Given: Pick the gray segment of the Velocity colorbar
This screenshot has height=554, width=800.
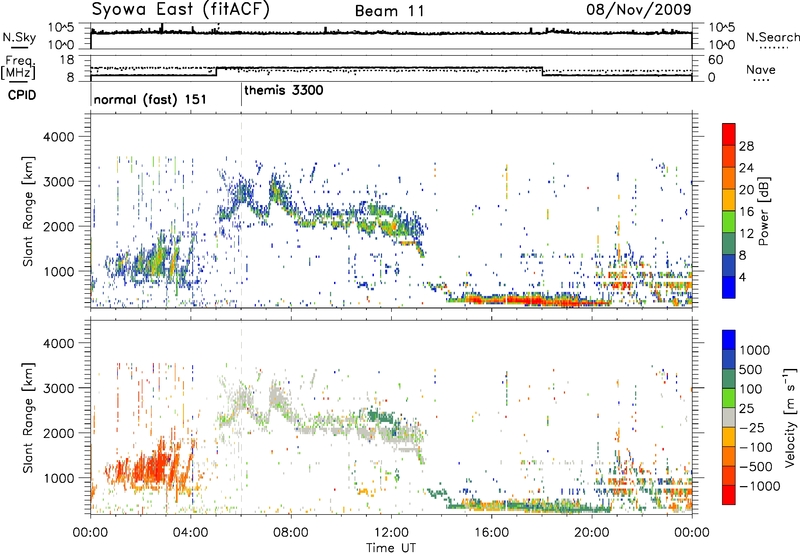Looking at the screenshot, I should click(729, 417).
